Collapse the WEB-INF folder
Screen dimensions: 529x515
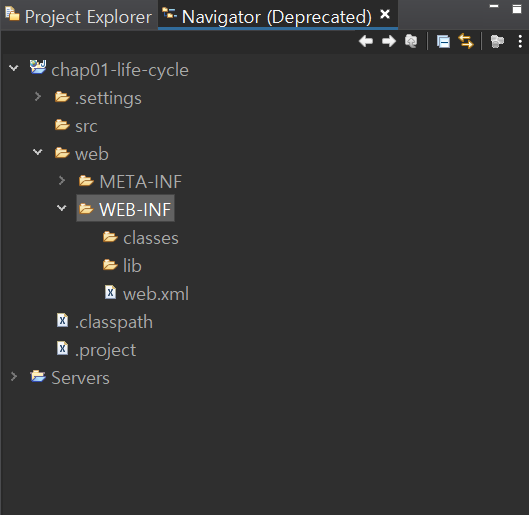61,208
